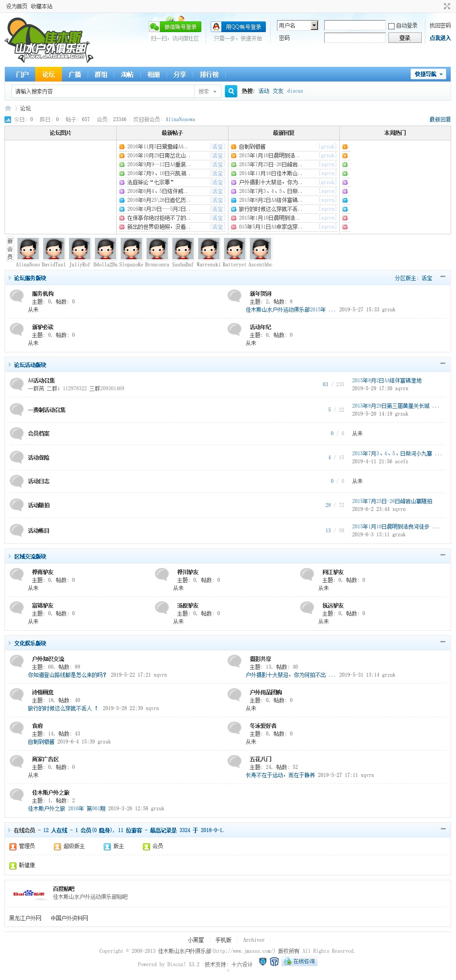Image resolution: width=456 pixels, height=980 pixels.
Task: Click the 活动保险 forum bubble icon
Action: [17, 457]
